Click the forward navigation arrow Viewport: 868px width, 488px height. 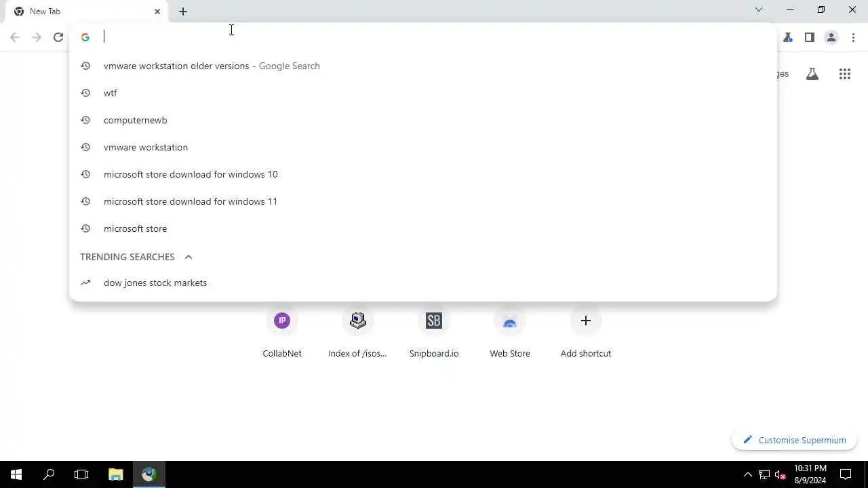pos(37,37)
